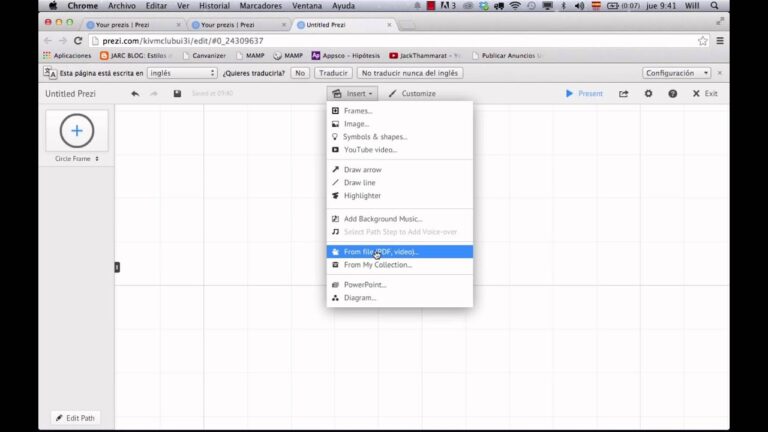Choose Add Background Music... item
This screenshot has width=768, height=432.
click(400, 219)
